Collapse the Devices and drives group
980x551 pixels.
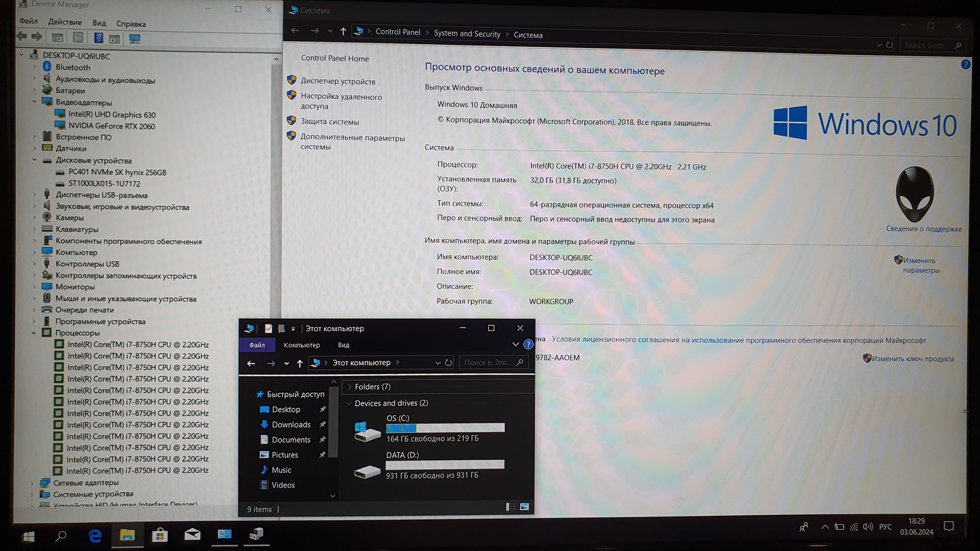tap(349, 403)
